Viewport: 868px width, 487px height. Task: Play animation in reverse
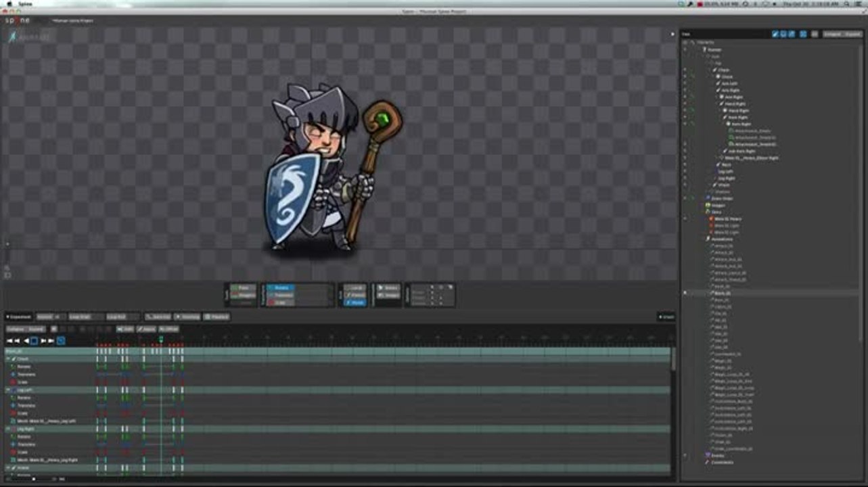pyautogui.click(x=27, y=341)
